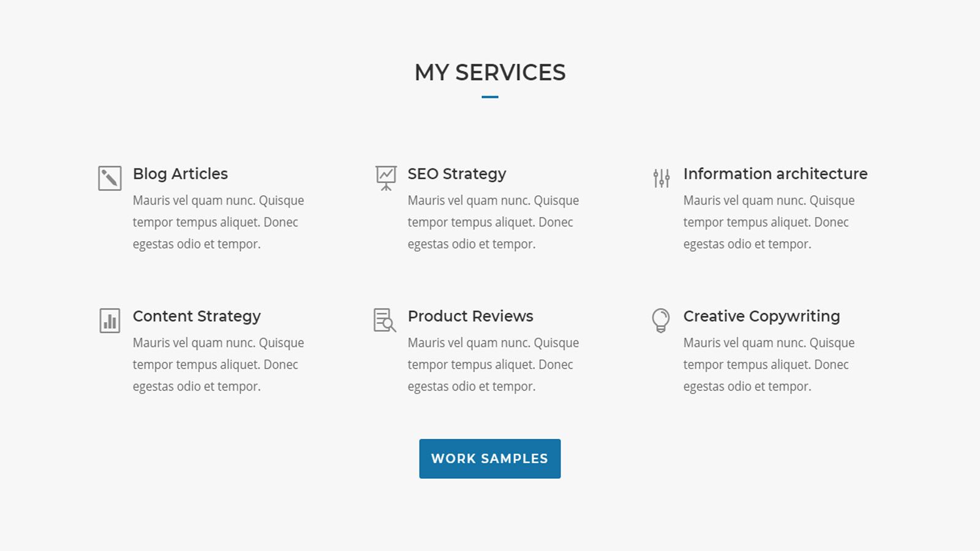The image size is (980, 551).
Task: Open the Creative Copywriting heading
Action: tap(761, 317)
